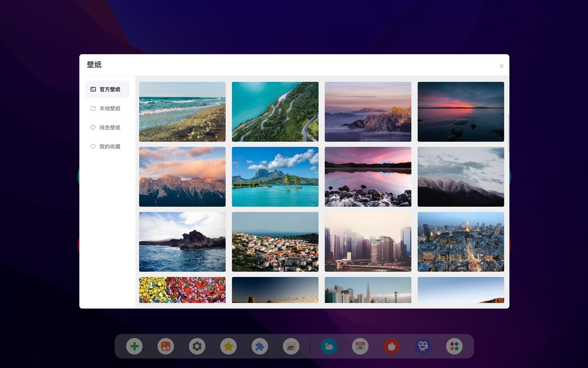Open the purple video camera dock icon
This screenshot has height=368, width=588.
[423, 346]
